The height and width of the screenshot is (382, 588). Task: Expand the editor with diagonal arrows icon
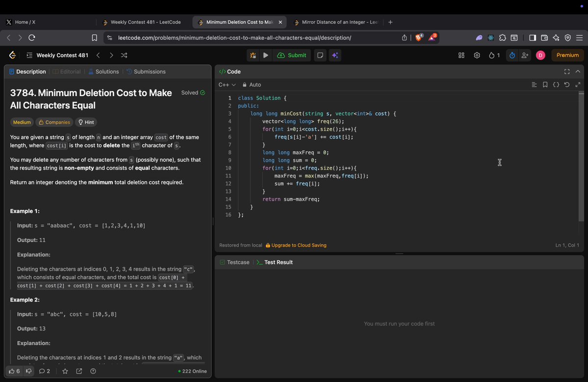(578, 85)
